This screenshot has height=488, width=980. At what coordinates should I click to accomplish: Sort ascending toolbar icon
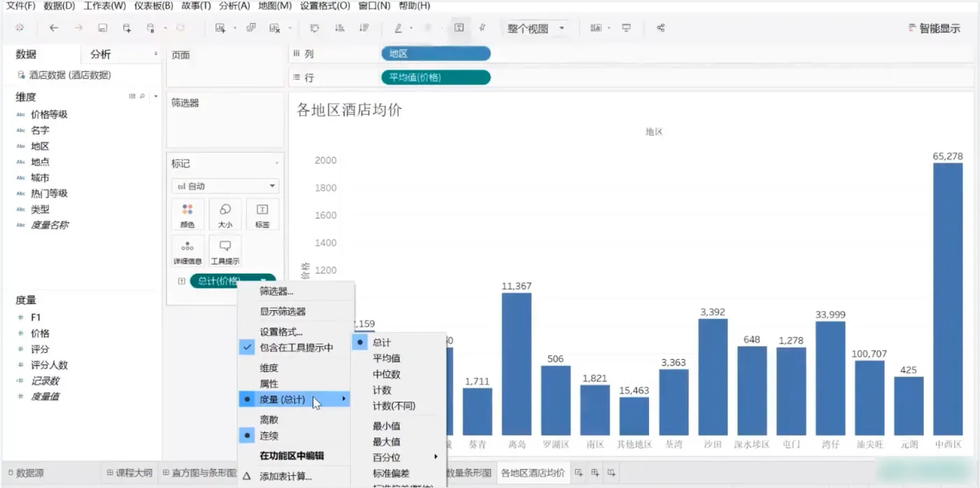click(x=339, y=28)
